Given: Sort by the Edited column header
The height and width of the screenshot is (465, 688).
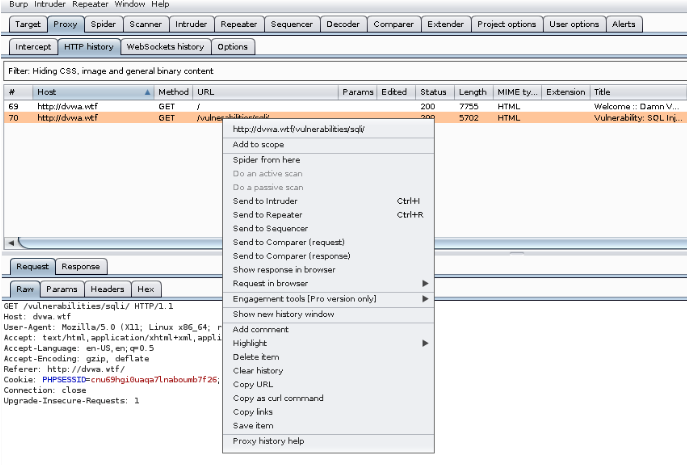Looking at the screenshot, I should pos(396,92).
